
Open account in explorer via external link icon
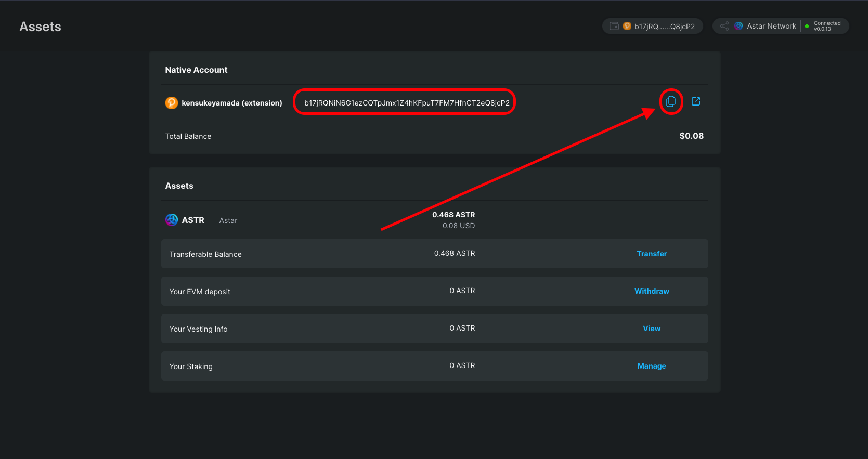696,101
